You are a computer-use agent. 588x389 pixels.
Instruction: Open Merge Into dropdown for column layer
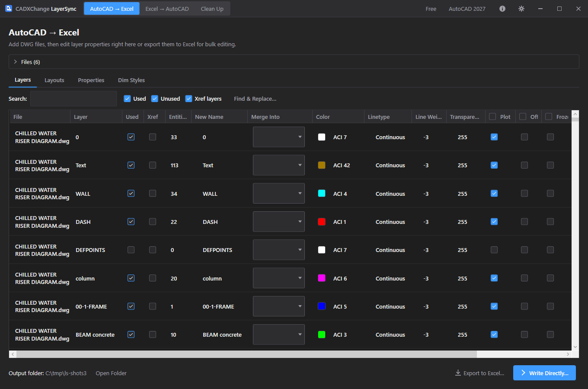[x=279, y=278]
